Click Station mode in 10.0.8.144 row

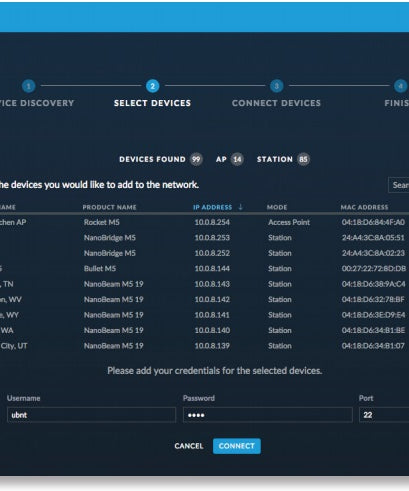[280, 268]
